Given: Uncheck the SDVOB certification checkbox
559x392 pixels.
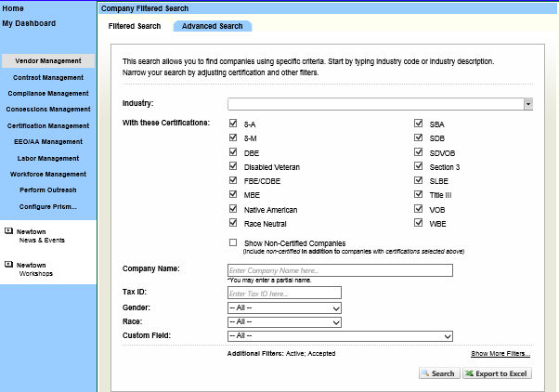Looking at the screenshot, I should [419, 152].
